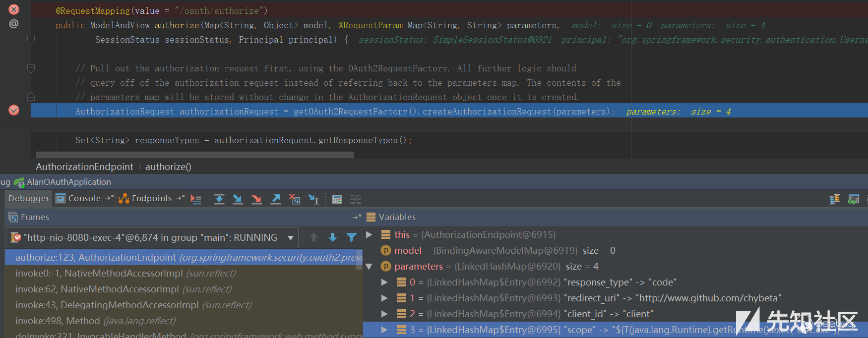Click the red Force Step Into icon
This screenshot has width=868, height=338.
click(x=256, y=199)
